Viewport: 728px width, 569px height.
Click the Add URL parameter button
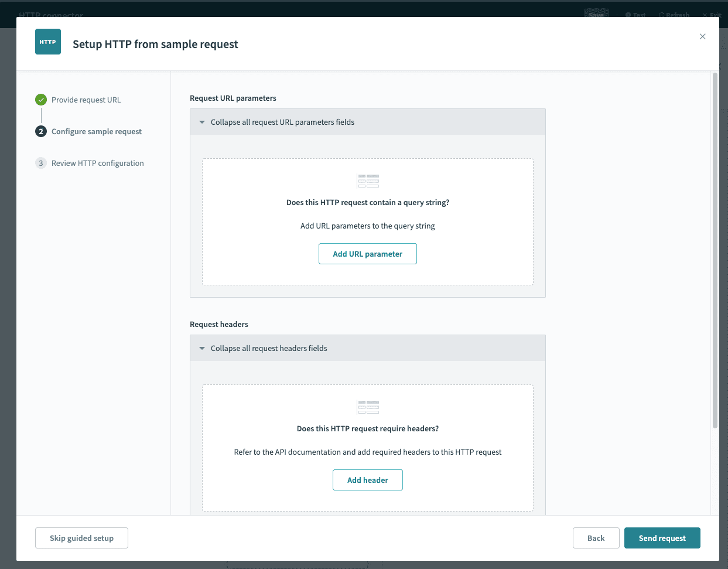coord(368,253)
